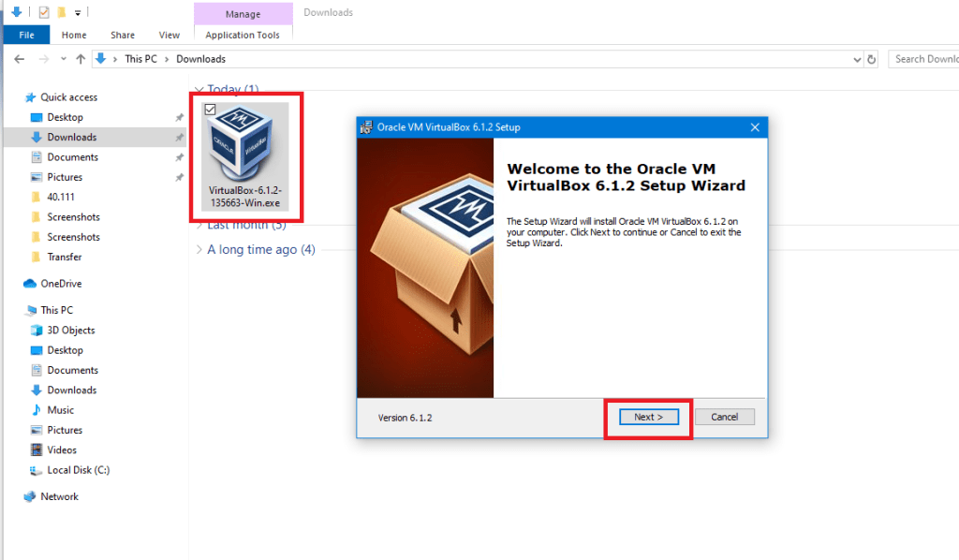Image resolution: width=959 pixels, height=560 pixels.
Task: Collapse the Today group chevron
Action: tap(199, 89)
